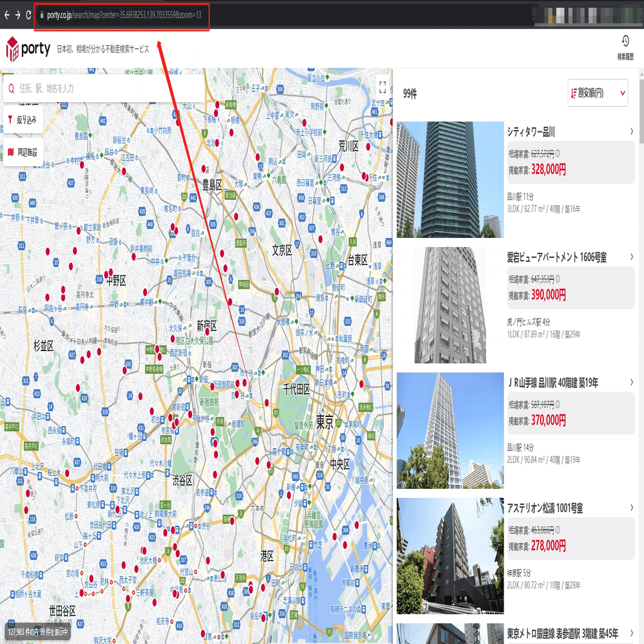Click the results list scrollbar

click(641, 111)
